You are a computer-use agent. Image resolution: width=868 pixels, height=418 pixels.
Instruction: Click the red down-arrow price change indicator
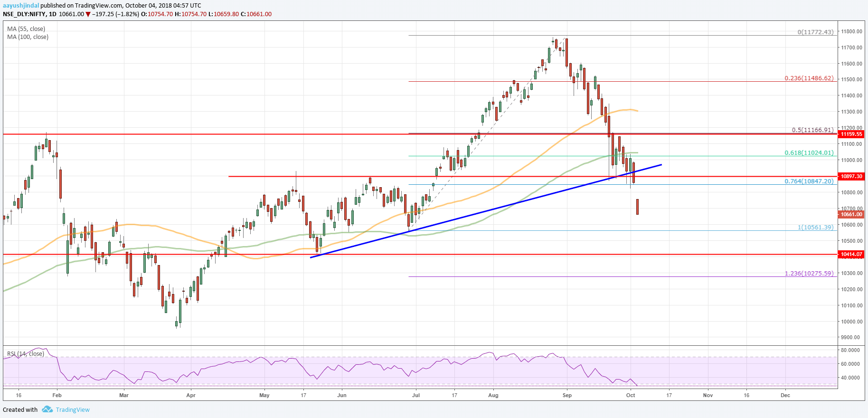(x=88, y=14)
